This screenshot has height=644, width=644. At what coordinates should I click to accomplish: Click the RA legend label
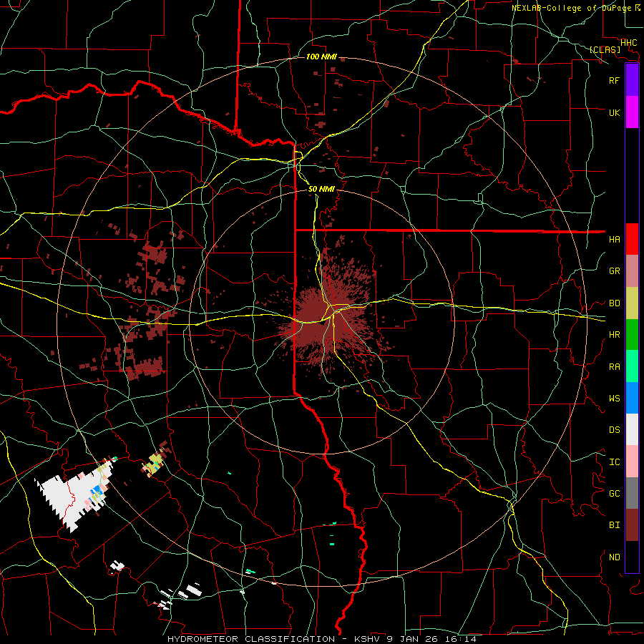614,367
